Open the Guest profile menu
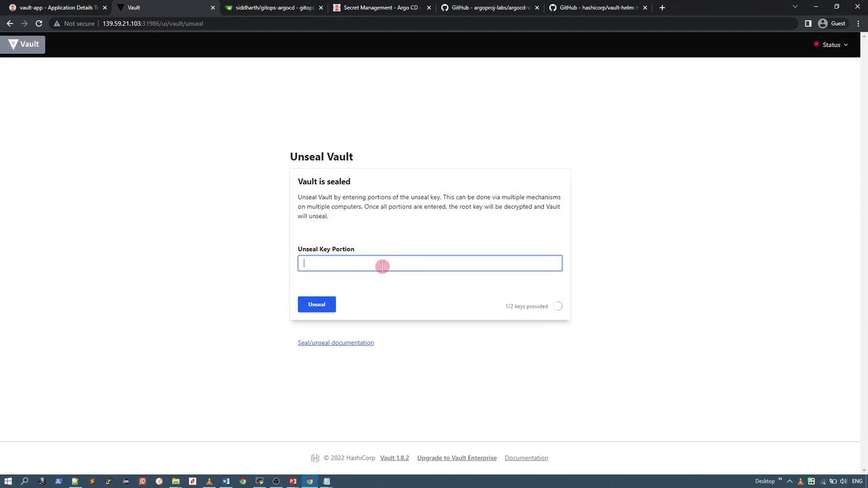 (x=832, y=24)
